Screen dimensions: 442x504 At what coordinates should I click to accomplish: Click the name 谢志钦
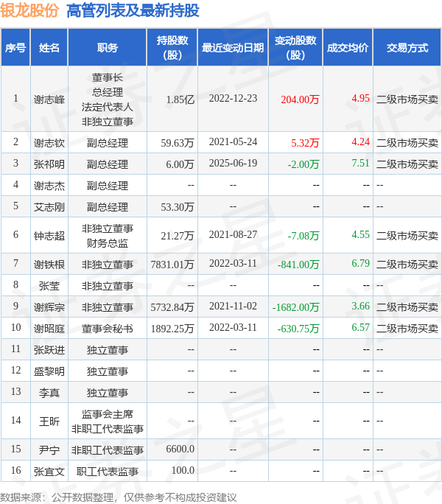[49, 143]
